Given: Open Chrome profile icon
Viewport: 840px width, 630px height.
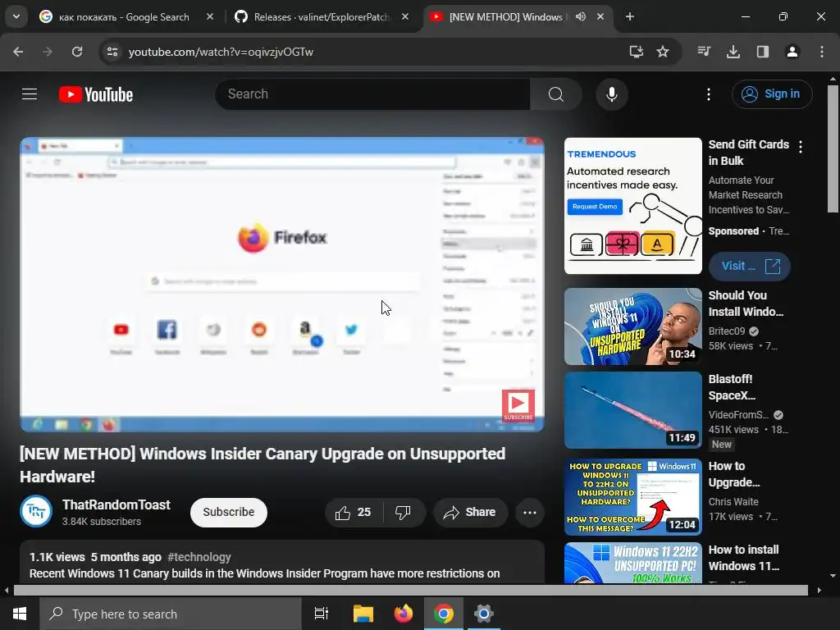Looking at the screenshot, I should [792, 52].
